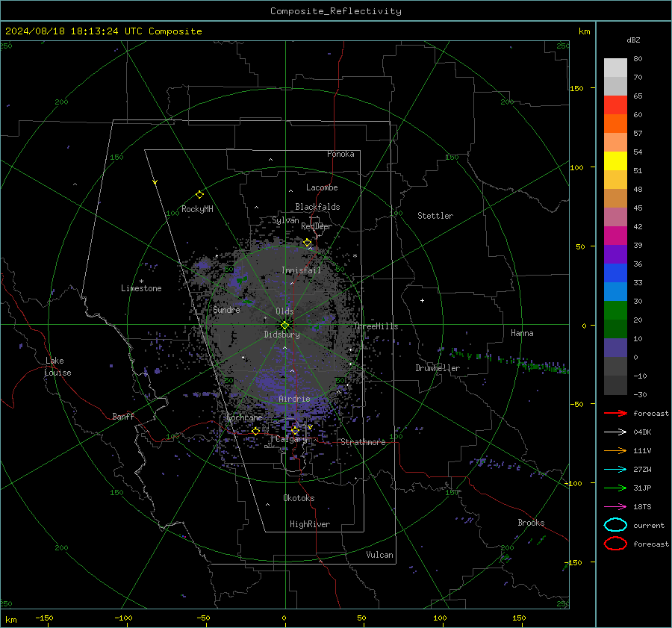Screen dimensions: 672x628
Task: Click the red 'forecast' ellipse icon
Action: [615, 544]
